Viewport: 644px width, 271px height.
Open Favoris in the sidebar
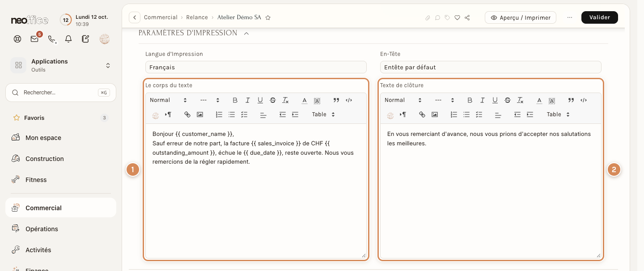[x=61, y=118]
